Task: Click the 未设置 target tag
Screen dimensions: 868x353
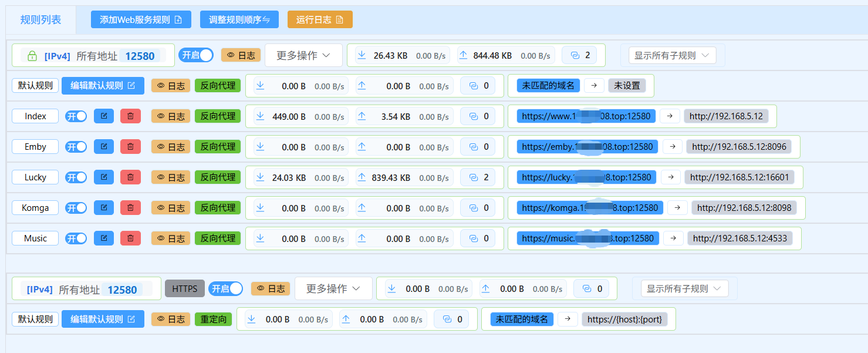Action: point(627,86)
